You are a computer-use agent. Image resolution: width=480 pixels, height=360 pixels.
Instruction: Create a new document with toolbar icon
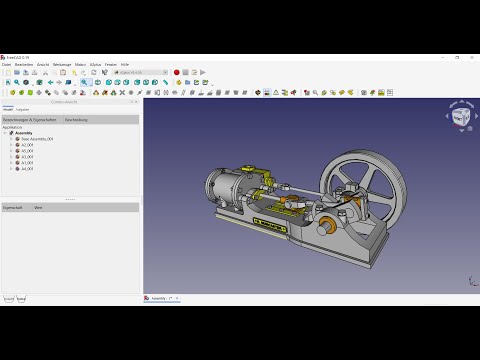point(8,73)
